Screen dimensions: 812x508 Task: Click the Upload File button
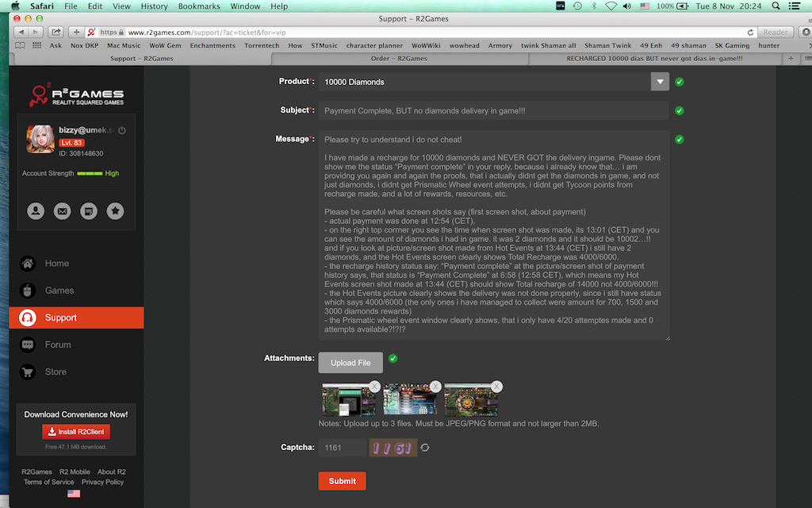tap(350, 363)
